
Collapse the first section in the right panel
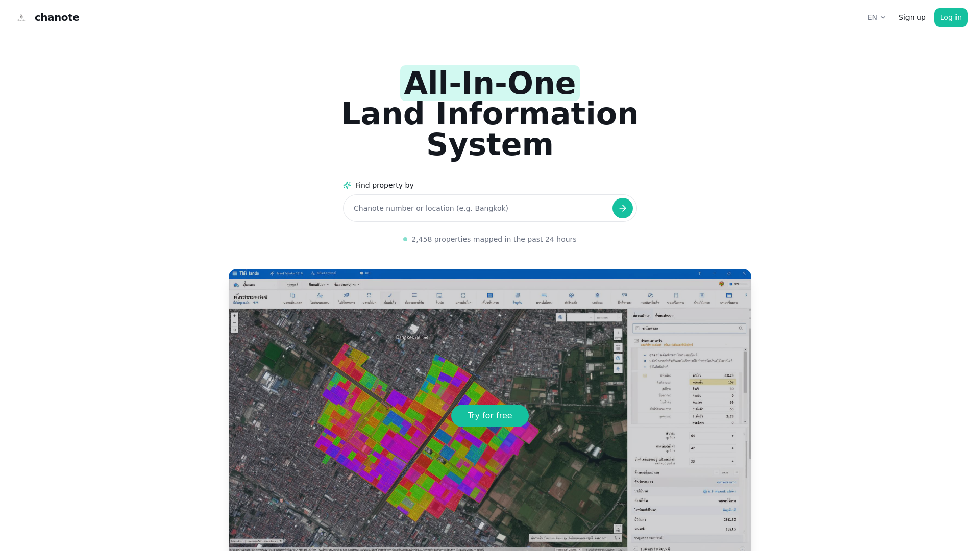[636, 341]
